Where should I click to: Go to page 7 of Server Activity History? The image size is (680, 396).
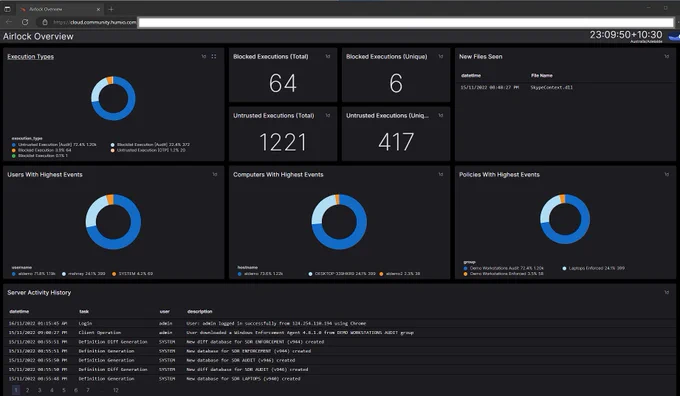tap(88, 390)
